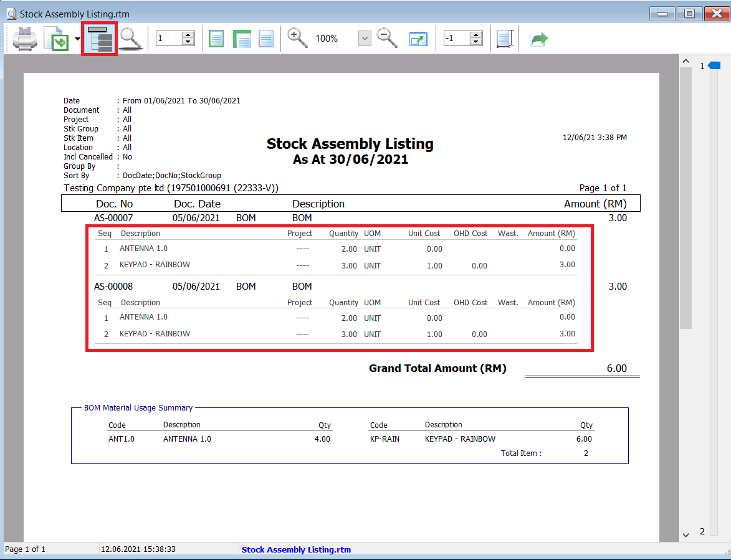Open the export options dropdown arrow

point(77,39)
